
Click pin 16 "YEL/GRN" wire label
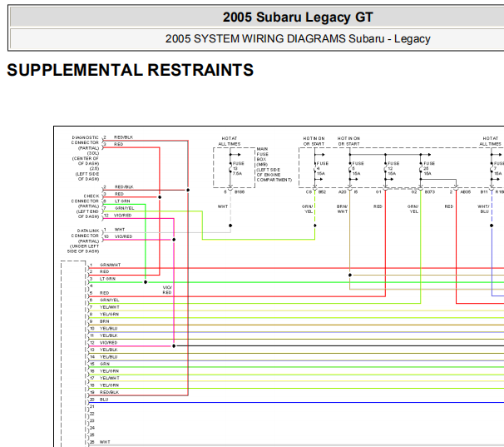(x=109, y=371)
